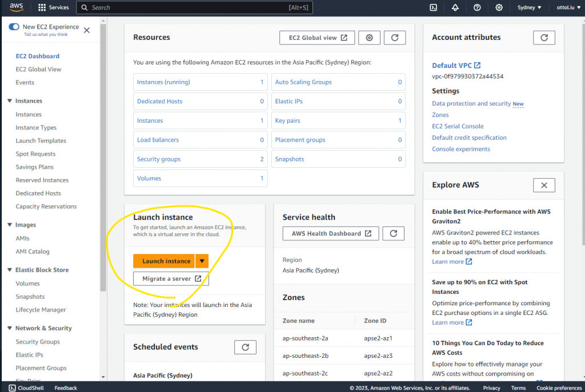
Task: Open Default credit specification link
Action: pos(470,138)
